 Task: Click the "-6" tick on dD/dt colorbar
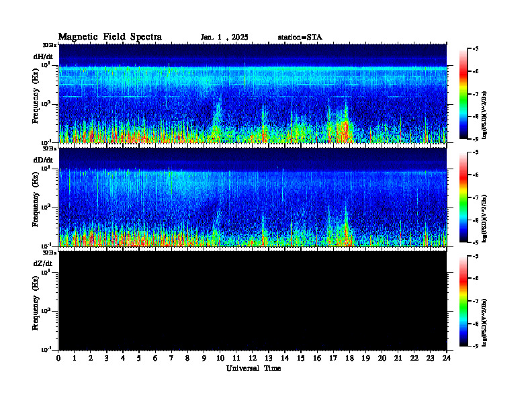pyautogui.click(x=476, y=175)
